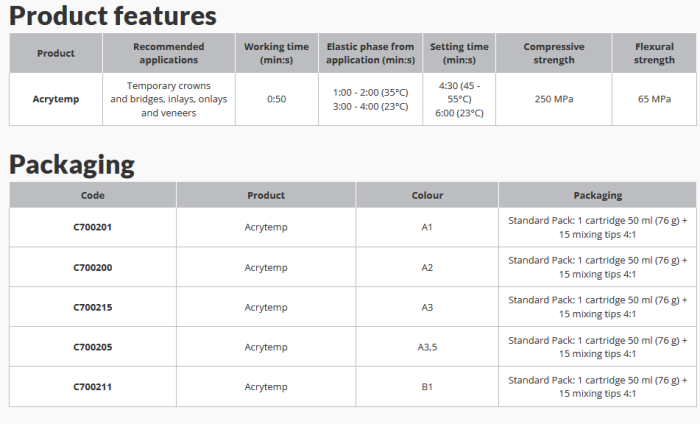Click the Flexural strength column header
Screen dimensions: 700x424
654,53
